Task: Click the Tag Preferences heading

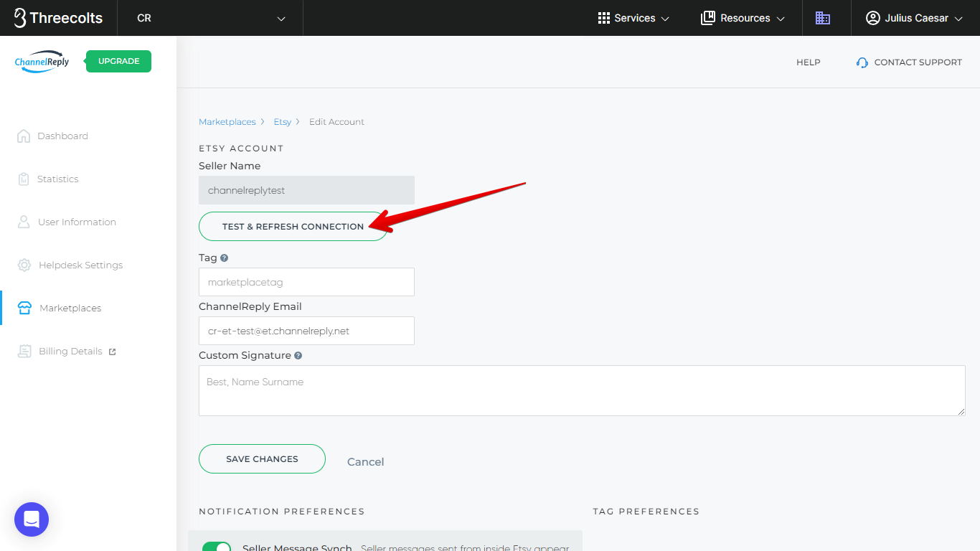Action: point(646,512)
